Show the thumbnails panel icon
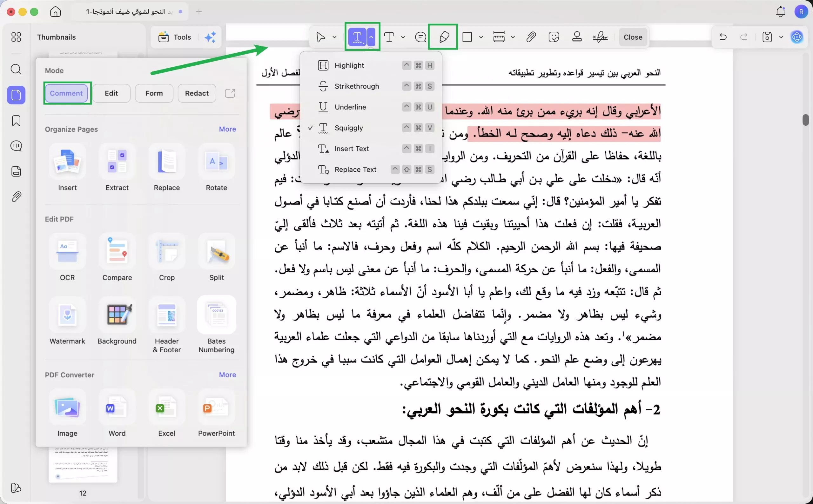Screen dimensions: 813x504 (16, 95)
